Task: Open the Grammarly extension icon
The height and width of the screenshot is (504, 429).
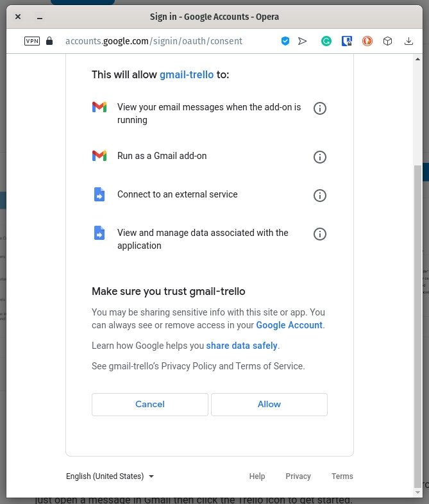Action: click(326, 41)
